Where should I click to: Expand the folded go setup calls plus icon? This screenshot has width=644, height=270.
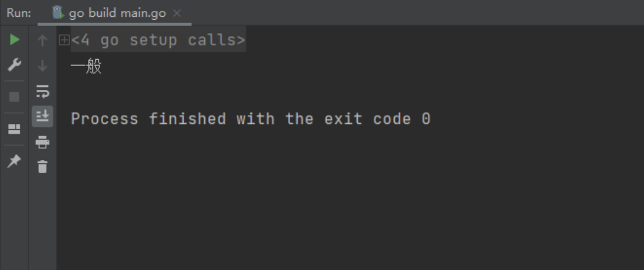tap(64, 40)
